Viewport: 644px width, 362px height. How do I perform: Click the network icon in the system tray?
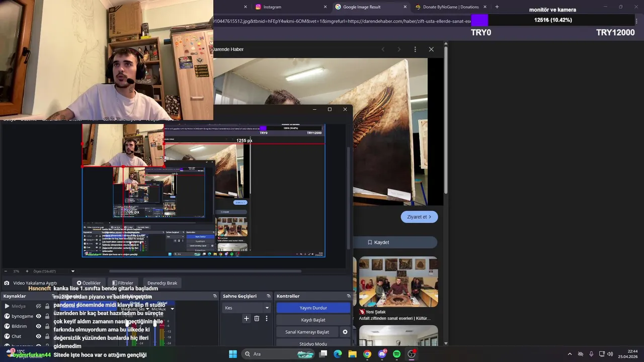(x=602, y=354)
